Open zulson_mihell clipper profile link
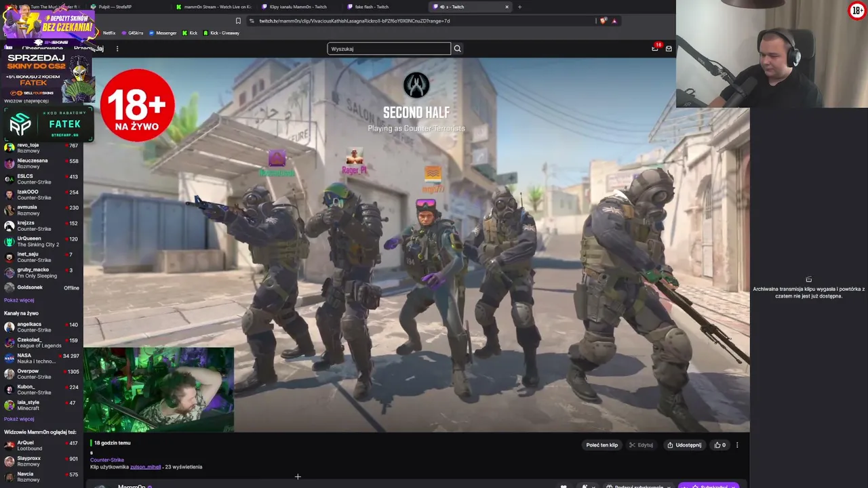 click(x=145, y=467)
